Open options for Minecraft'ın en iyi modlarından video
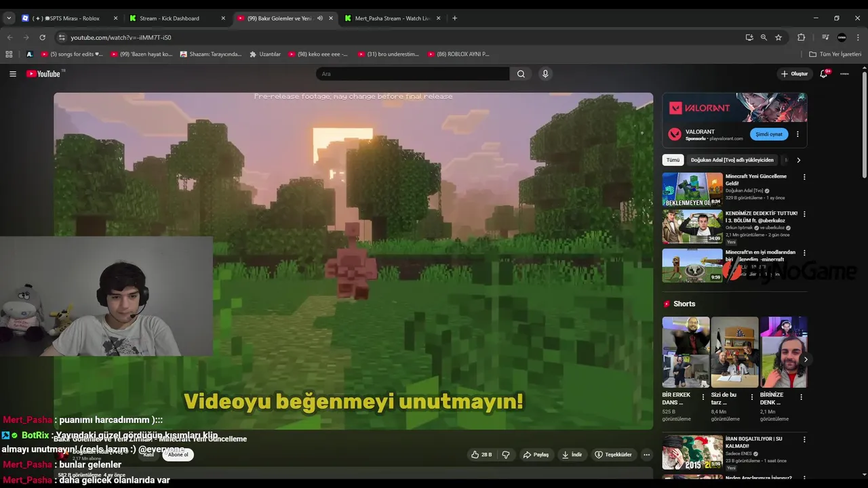The height and width of the screenshot is (488, 868). click(x=804, y=253)
